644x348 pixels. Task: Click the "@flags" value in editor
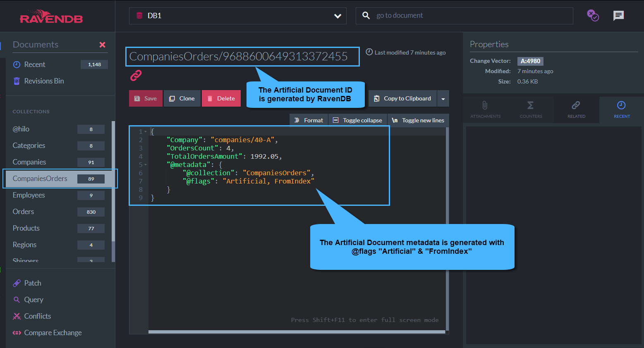click(268, 181)
